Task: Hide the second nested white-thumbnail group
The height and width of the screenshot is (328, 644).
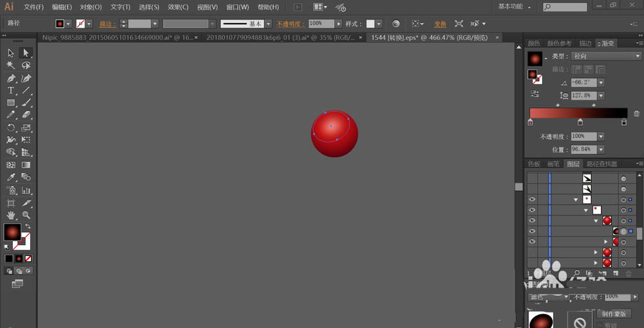Action: pos(533,210)
